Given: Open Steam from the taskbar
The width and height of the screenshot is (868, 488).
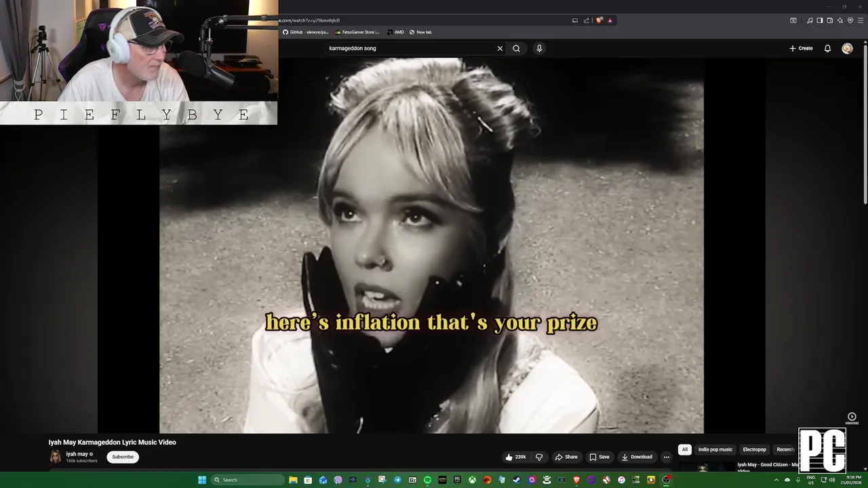Looking at the screenshot, I should tap(517, 480).
